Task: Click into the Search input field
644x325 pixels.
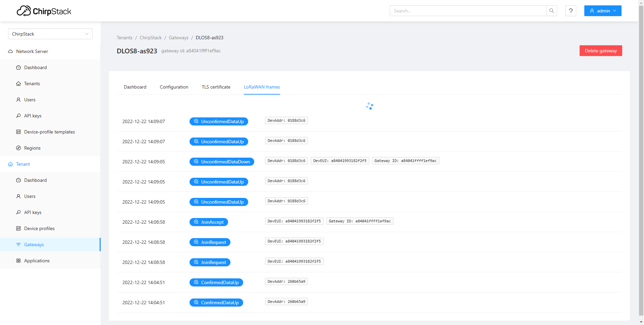Action: [468, 11]
